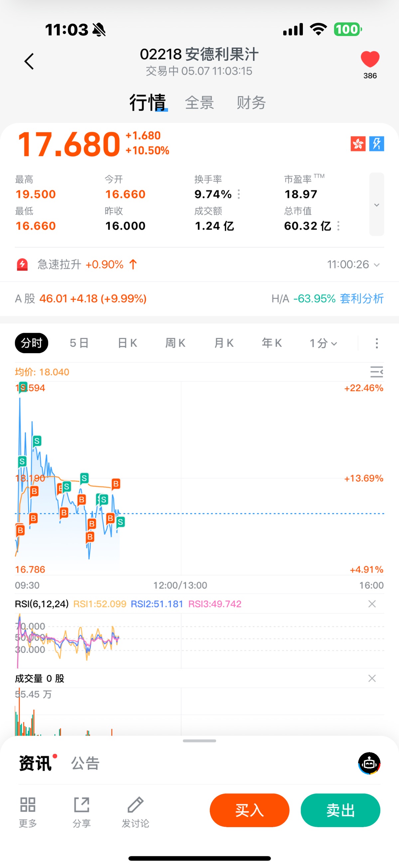Open the AI robot assistant icon

click(369, 763)
